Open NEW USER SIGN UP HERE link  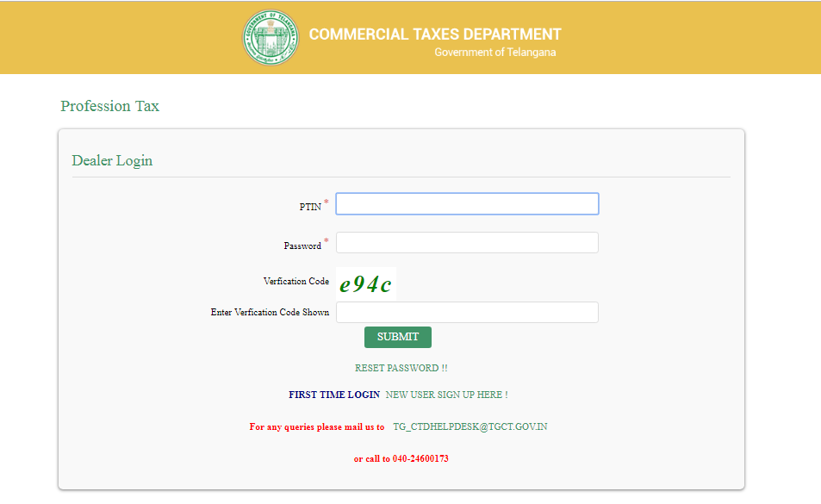[x=446, y=394]
